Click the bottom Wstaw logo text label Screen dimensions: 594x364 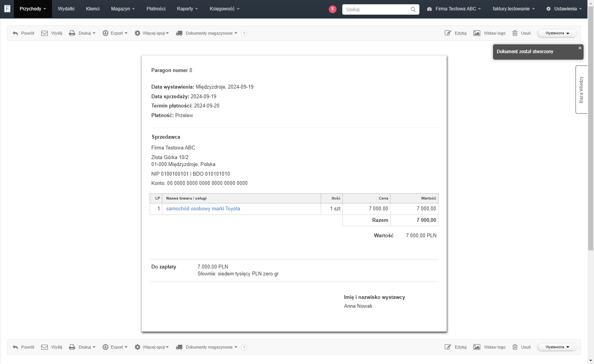[x=495, y=347]
